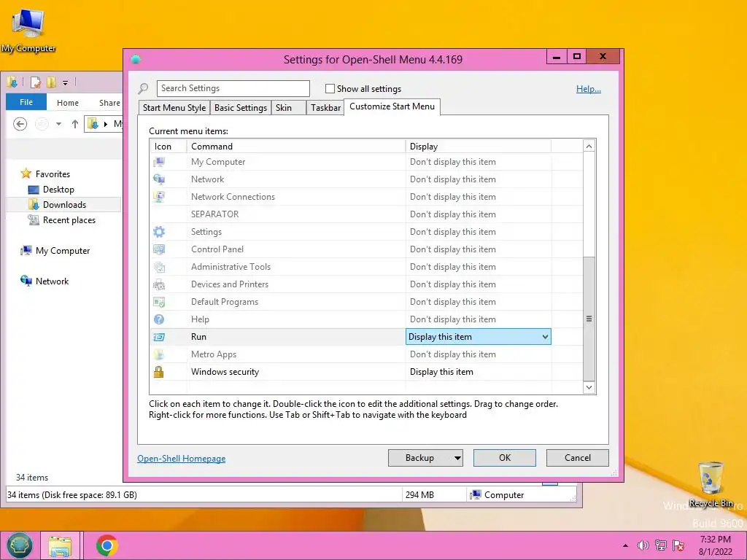Open Explorer quick access toolbar customize arrow
The height and width of the screenshot is (560, 747).
point(65,83)
